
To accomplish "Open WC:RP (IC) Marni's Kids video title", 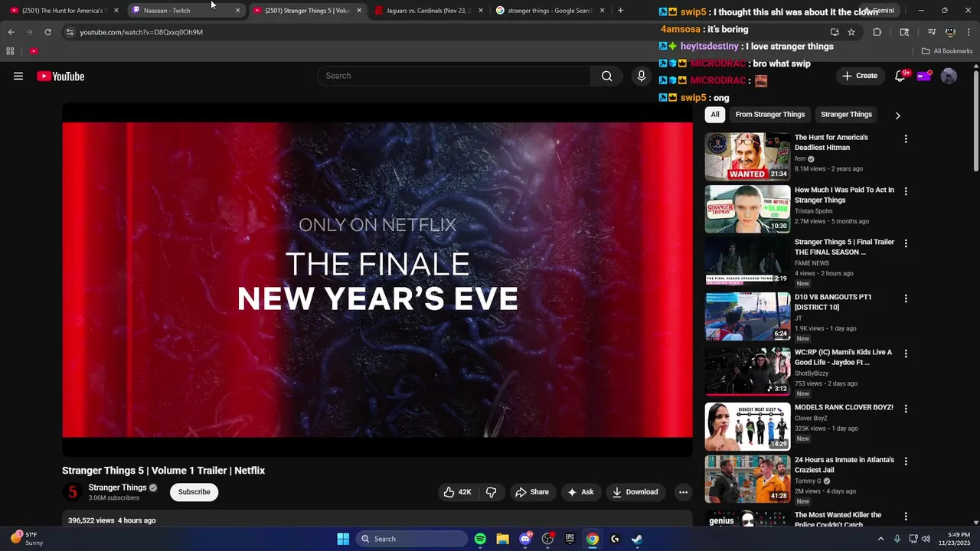I will coord(843,357).
